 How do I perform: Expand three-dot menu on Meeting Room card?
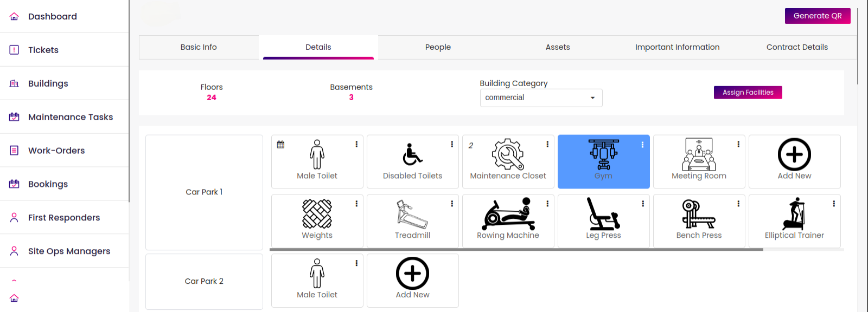click(x=738, y=144)
